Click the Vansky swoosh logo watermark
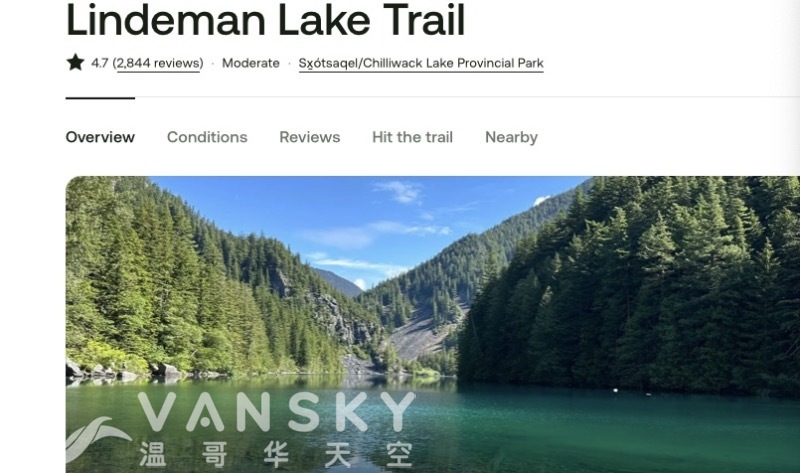The image size is (800, 473). click(96, 438)
